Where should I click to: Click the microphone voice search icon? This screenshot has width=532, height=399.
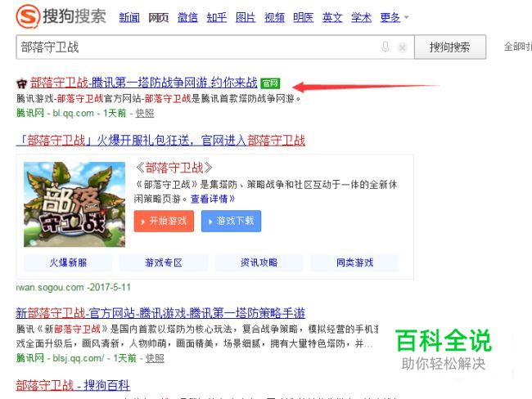(x=385, y=47)
